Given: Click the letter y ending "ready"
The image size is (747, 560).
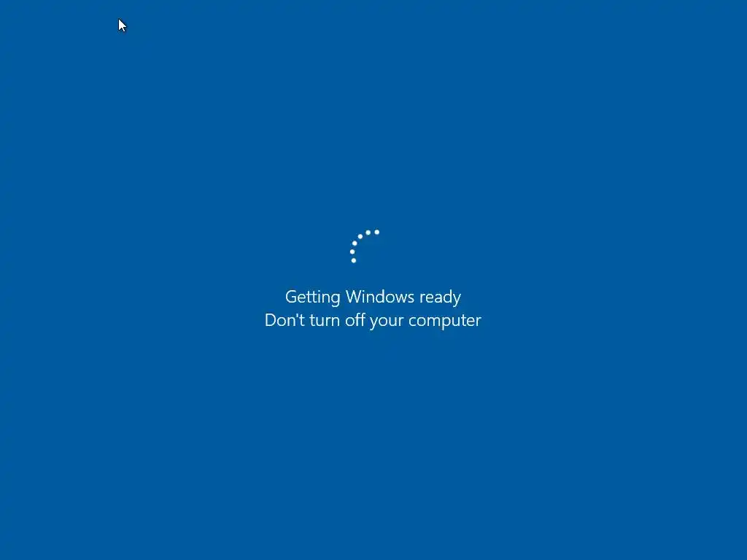Looking at the screenshot, I should coord(457,300).
